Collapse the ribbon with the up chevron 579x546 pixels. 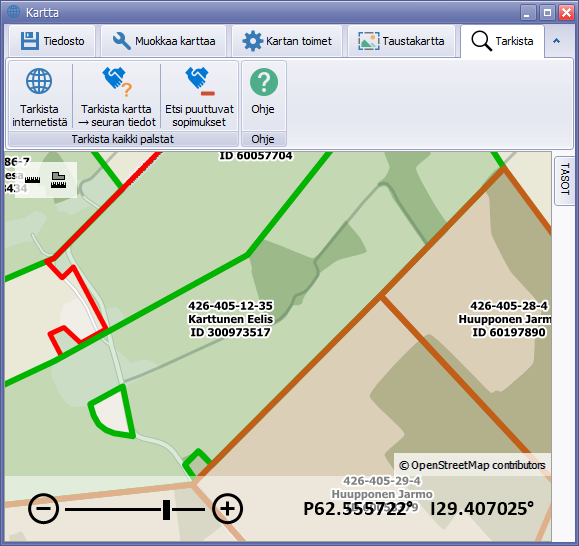[x=556, y=41]
